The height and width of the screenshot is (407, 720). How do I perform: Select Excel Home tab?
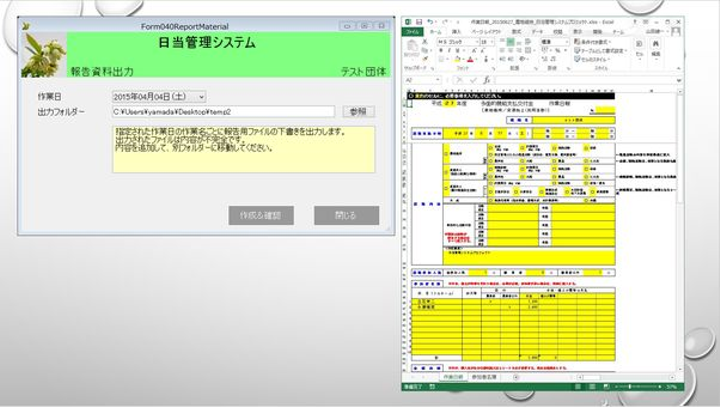click(436, 32)
